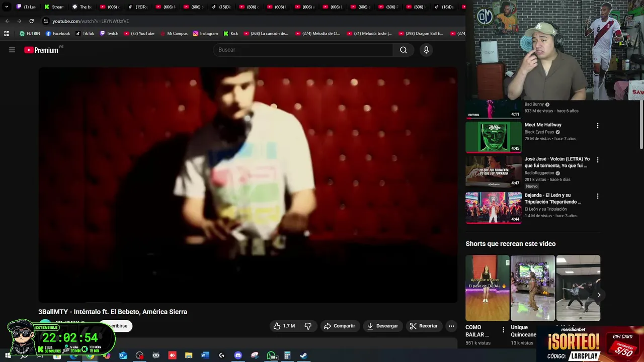Open options for COMO BAILAR short
The height and width of the screenshot is (362, 644).
point(503,330)
